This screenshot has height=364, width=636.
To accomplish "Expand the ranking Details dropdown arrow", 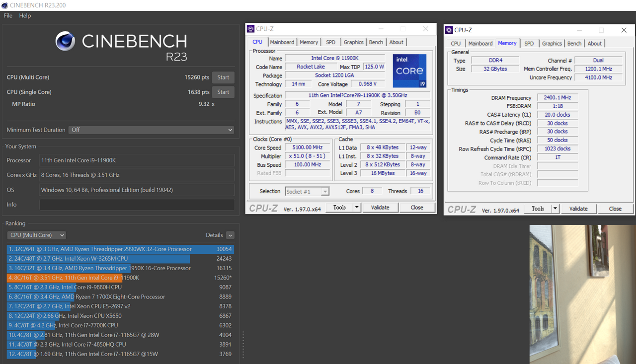I will click(x=230, y=235).
